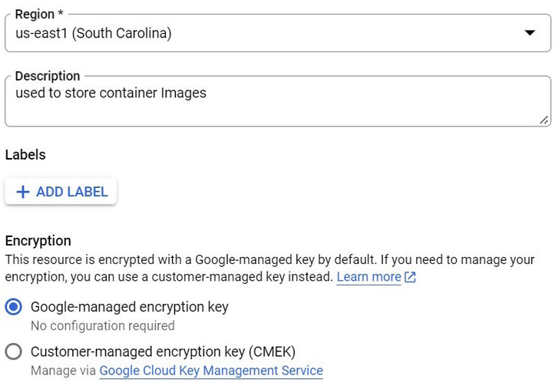Open the Google Cloud Key Management Service link
Image resolution: width=555 pixels, height=392 pixels.
[211, 371]
